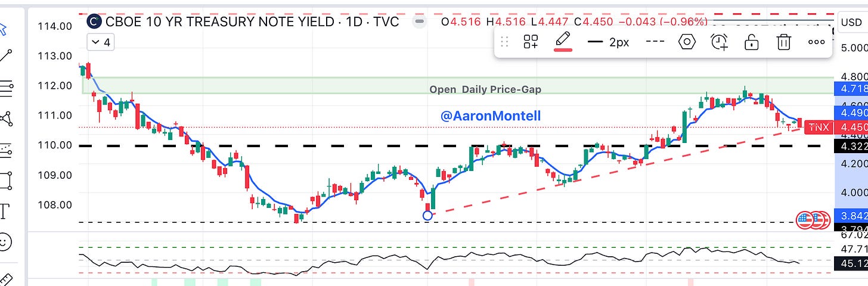
Task: Select the Trend Line drawing tool
Action: tap(6, 56)
